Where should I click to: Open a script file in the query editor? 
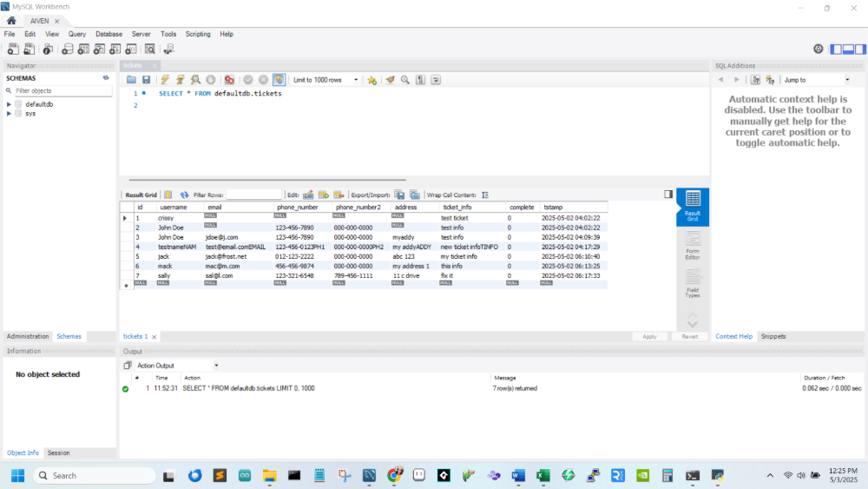point(131,80)
